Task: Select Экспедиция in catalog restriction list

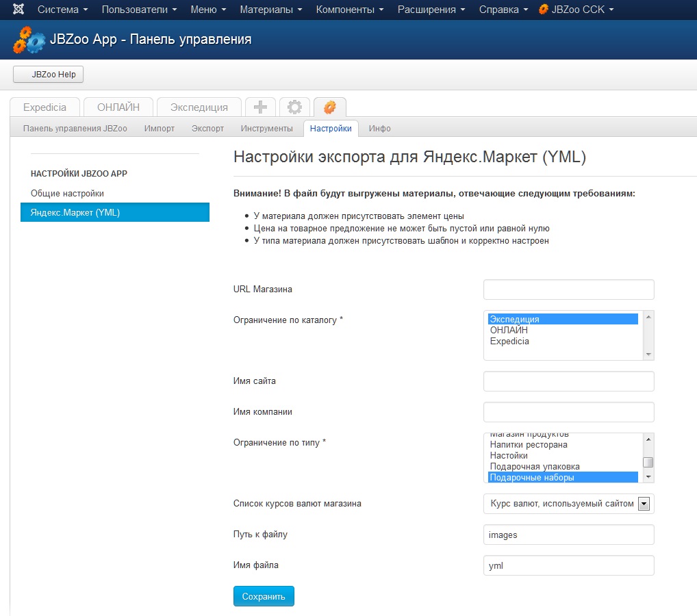Action: pos(563,319)
